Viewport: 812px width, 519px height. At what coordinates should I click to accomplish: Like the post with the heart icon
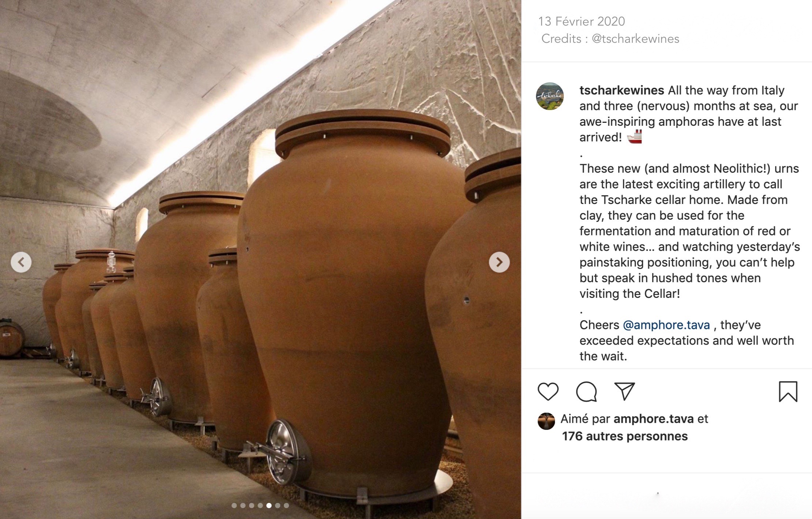[x=548, y=391]
